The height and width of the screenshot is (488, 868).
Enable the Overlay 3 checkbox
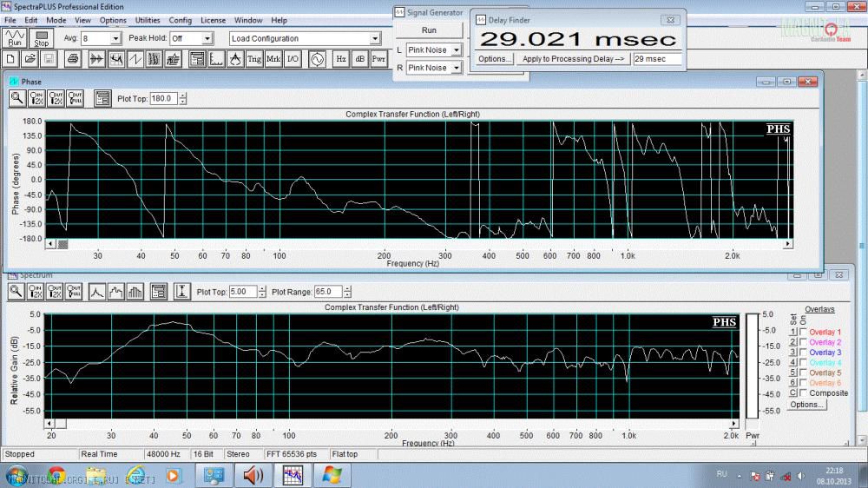(803, 352)
